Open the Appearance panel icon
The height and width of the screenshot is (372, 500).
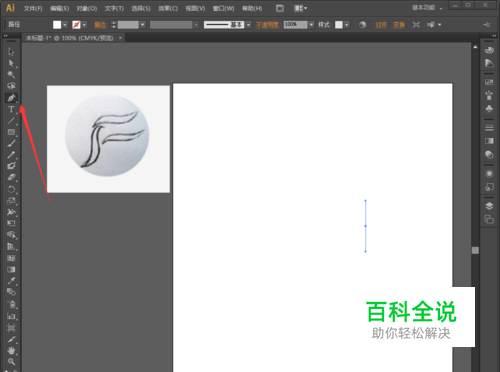click(489, 174)
